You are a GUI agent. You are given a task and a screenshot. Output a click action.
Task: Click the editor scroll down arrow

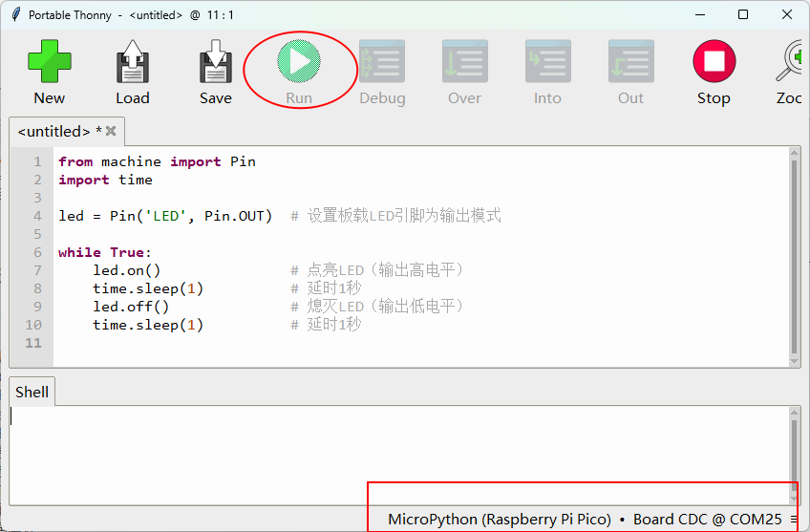(795, 362)
